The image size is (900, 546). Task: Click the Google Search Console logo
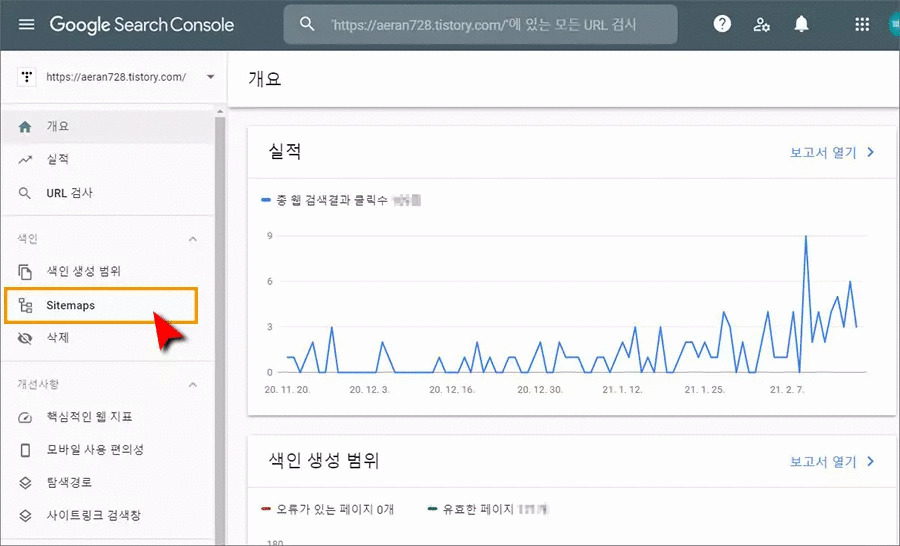[x=142, y=25]
